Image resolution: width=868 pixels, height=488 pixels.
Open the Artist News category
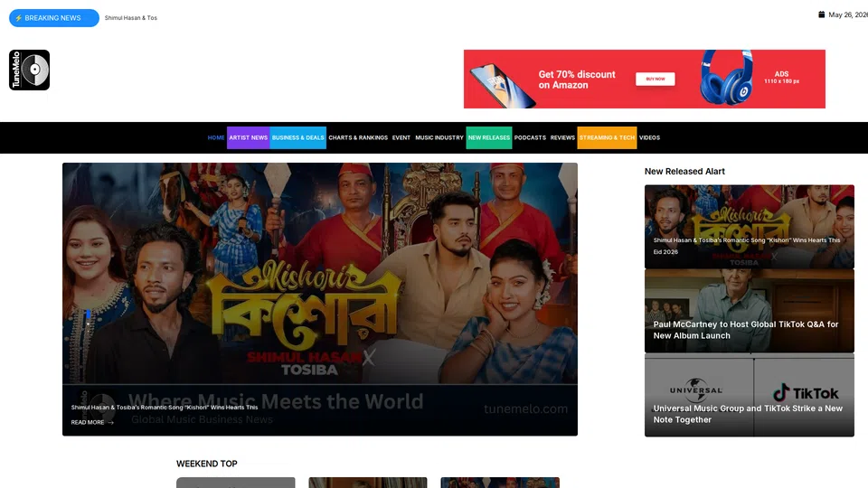[x=248, y=137]
